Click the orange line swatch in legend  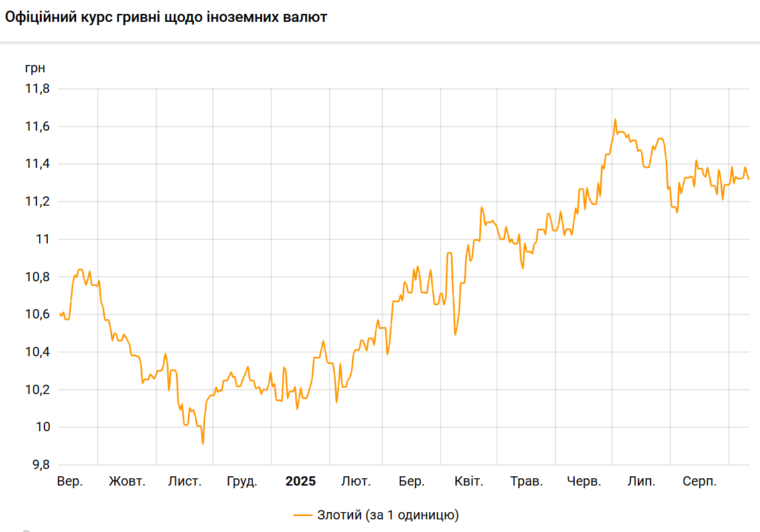[x=303, y=515]
